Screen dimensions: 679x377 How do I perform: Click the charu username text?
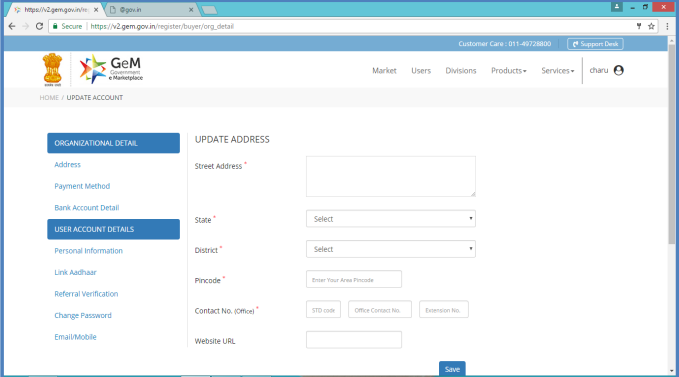tap(599, 70)
